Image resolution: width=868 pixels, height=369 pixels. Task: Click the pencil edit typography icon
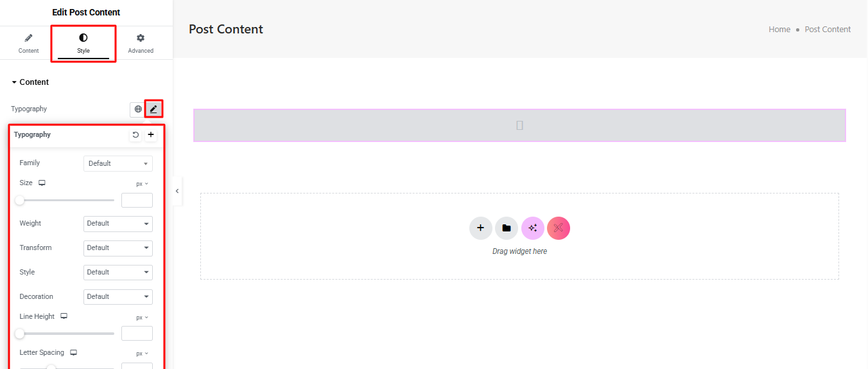[x=153, y=109]
